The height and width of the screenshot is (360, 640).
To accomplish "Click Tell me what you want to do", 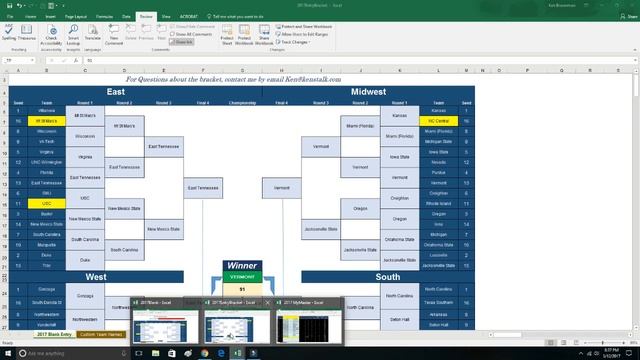I will [235, 17].
